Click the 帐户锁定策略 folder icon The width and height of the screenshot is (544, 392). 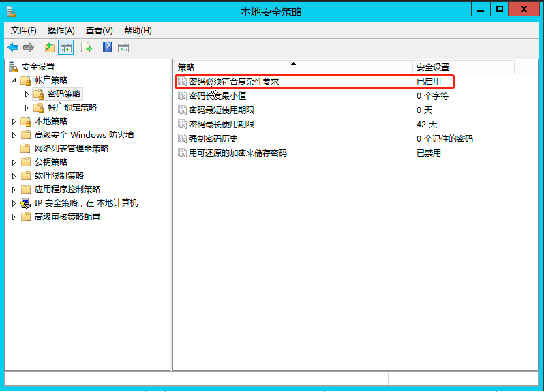(39, 108)
